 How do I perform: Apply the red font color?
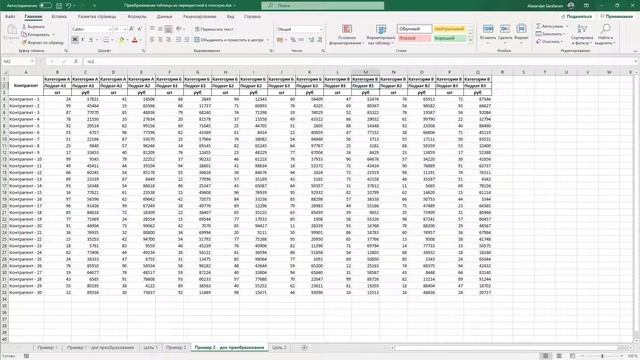(135, 40)
